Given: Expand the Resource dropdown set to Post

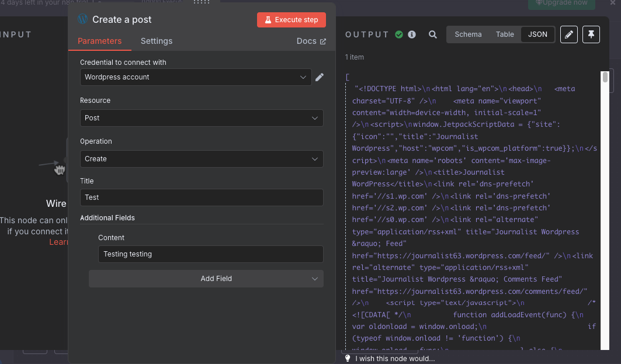Looking at the screenshot, I should tap(202, 118).
